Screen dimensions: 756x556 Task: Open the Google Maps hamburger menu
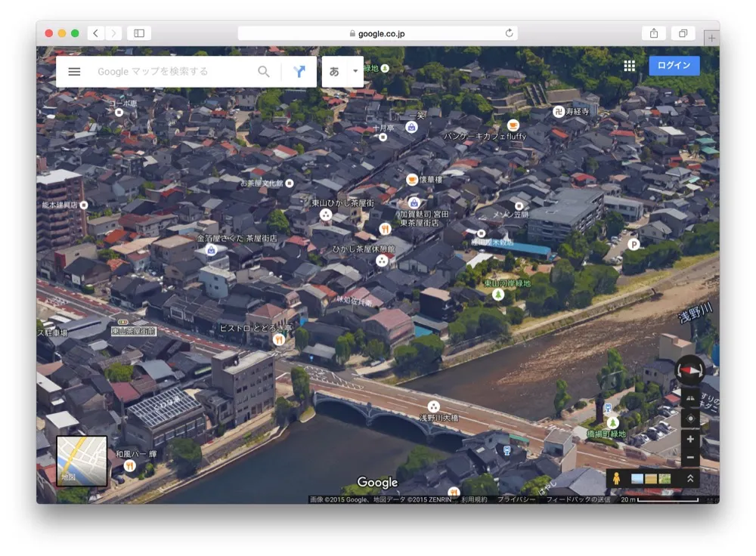pos(73,71)
